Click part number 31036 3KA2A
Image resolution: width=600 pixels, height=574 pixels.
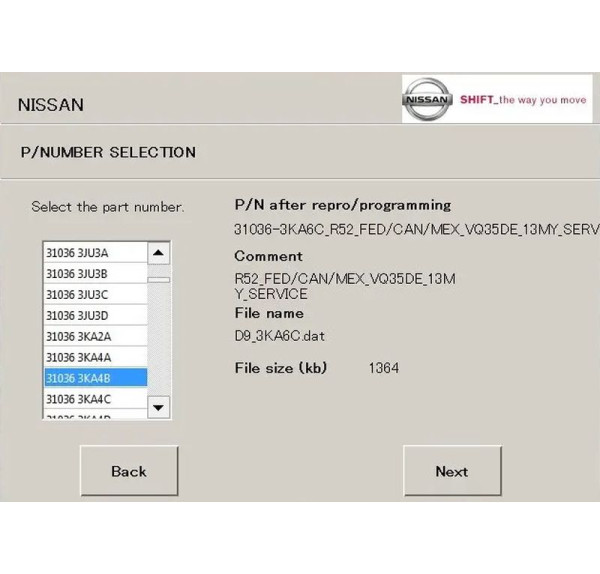(95, 336)
